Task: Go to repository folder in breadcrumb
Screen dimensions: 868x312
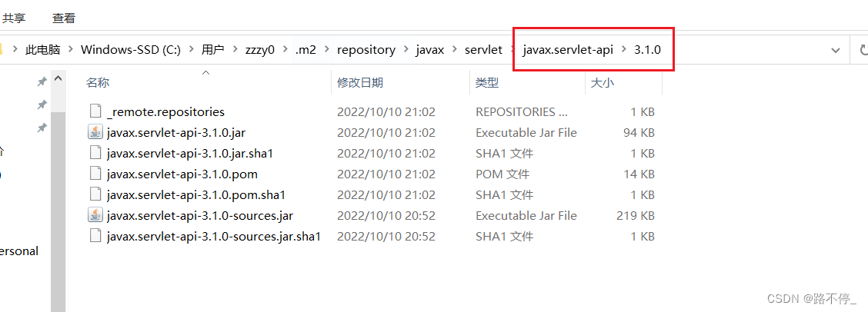Action: tap(366, 50)
